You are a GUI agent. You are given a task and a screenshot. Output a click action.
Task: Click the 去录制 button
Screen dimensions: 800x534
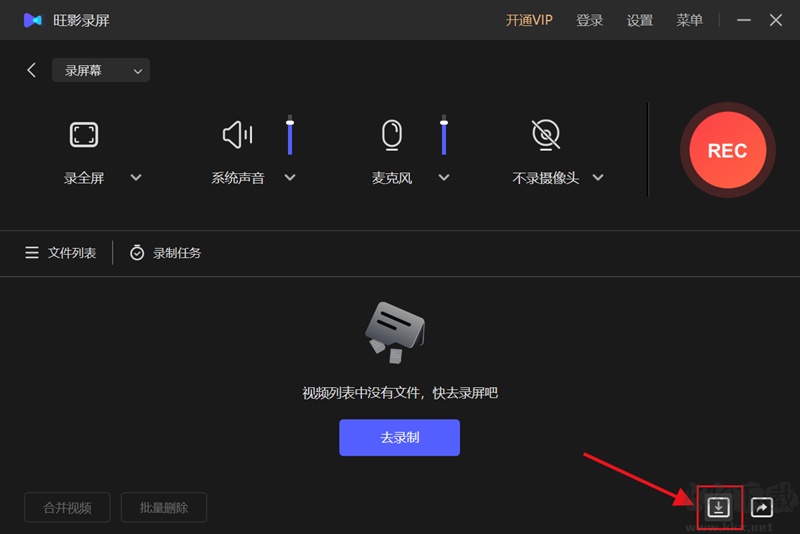[x=399, y=438]
